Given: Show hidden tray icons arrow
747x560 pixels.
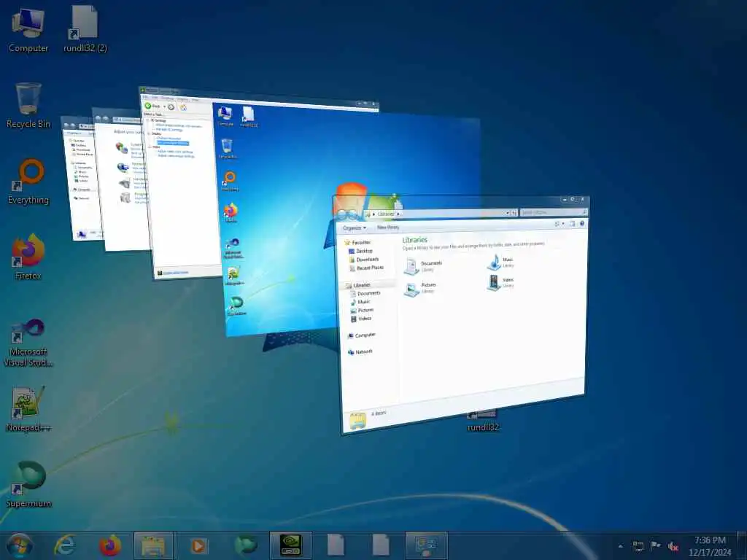Looking at the screenshot, I should pos(620,546).
